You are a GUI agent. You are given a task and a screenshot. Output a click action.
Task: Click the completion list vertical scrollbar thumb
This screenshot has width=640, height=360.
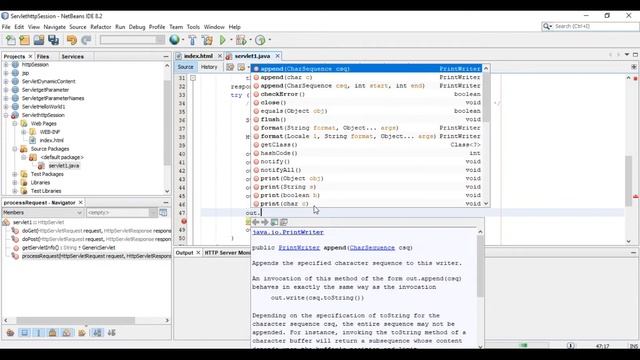click(x=486, y=97)
